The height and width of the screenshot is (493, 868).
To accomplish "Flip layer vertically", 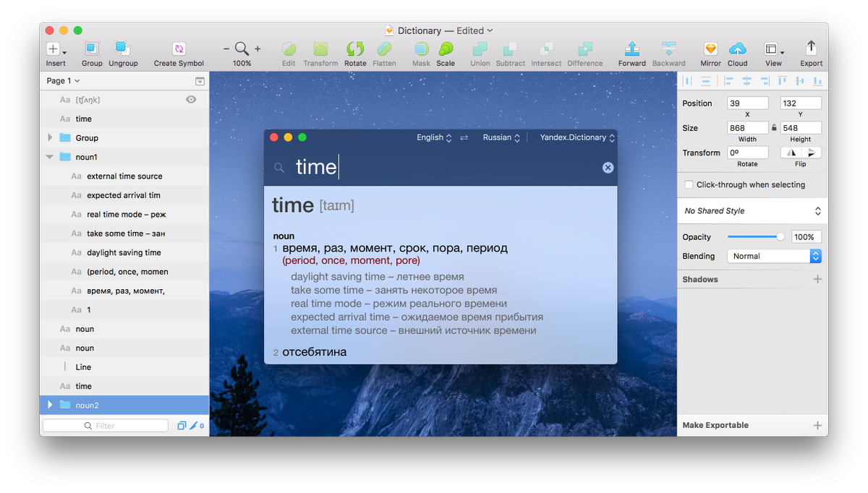I will (x=811, y=153).
